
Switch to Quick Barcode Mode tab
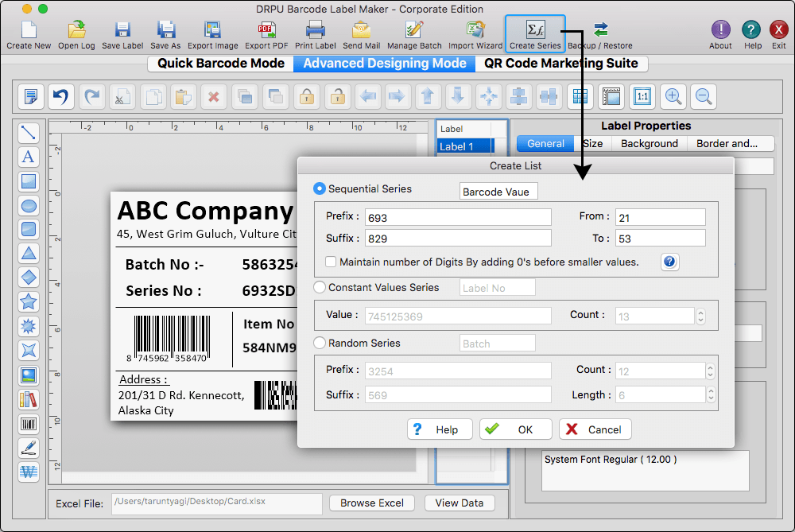point(220,64)
